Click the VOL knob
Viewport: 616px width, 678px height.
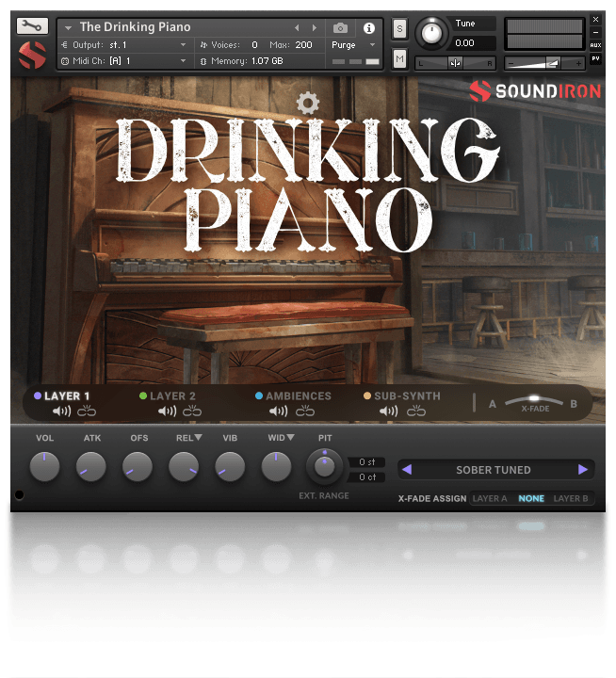[x=44, y=466]
